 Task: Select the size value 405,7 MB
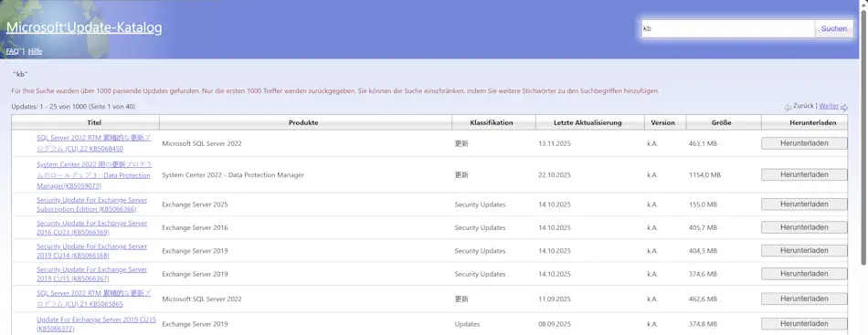point(703,228)
